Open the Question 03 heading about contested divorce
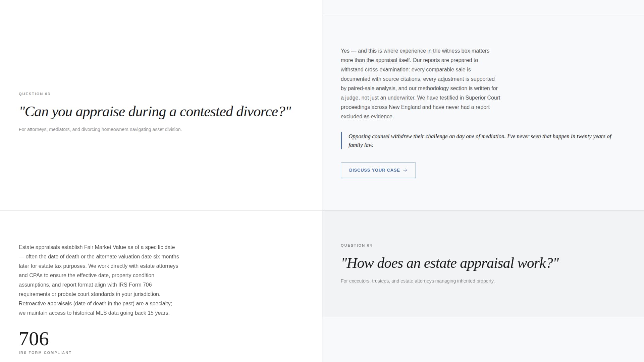 pyautogui.click(x=155, y=111)
